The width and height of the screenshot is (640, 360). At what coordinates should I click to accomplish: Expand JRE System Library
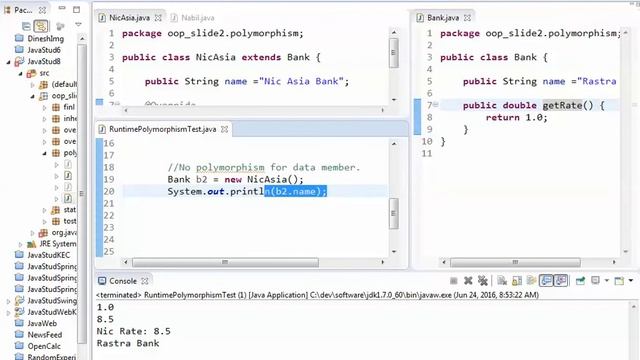[x=20, y=244]
